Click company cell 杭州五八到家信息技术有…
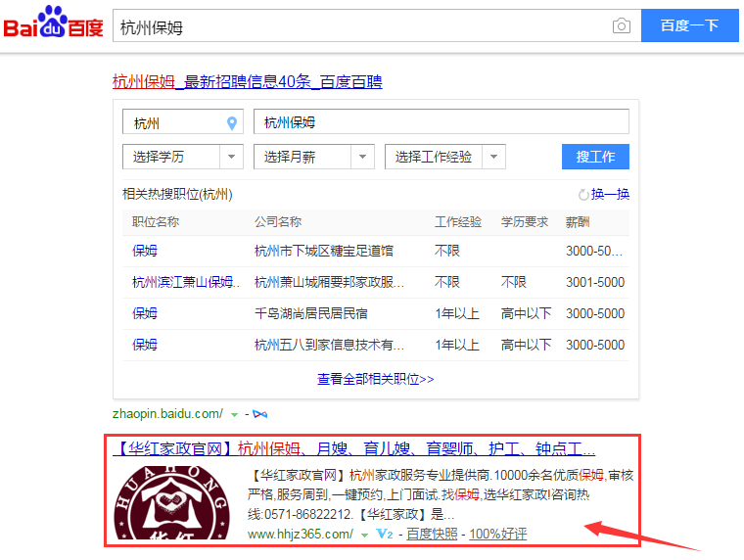This screenshot has height=560, width=744. (329, 345)
